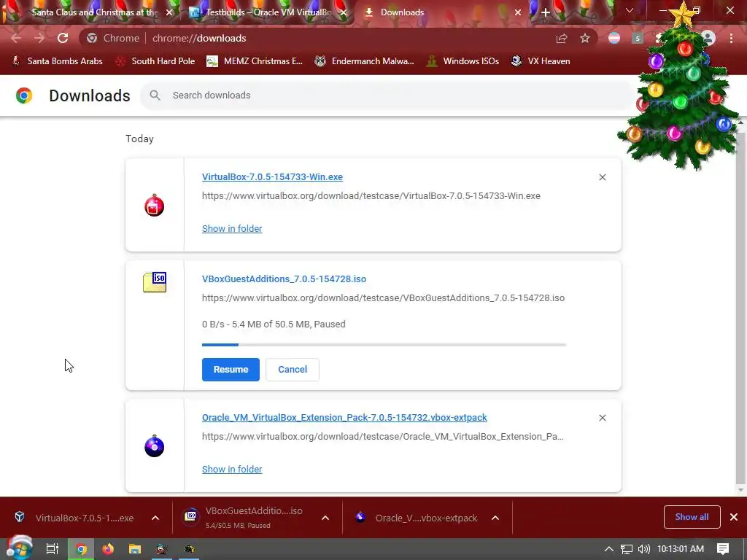Click the taskbar clock 10:13:01 AM

point(681,549)
